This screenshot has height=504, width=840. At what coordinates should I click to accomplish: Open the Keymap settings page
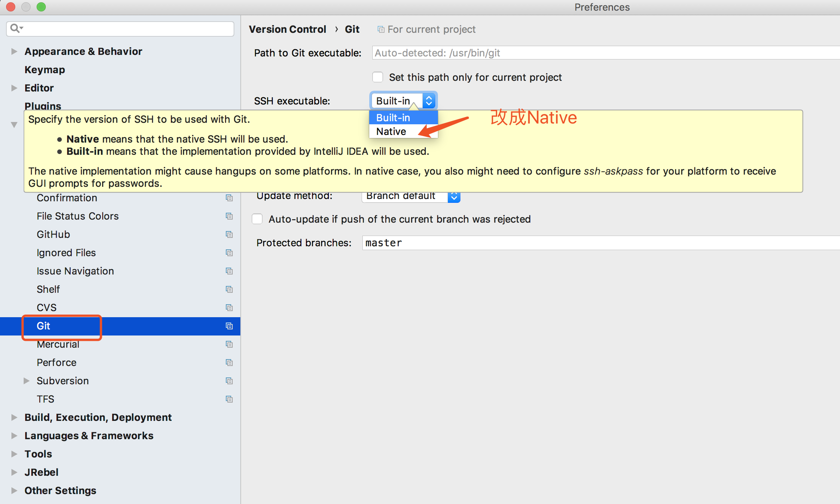[45, 70]
